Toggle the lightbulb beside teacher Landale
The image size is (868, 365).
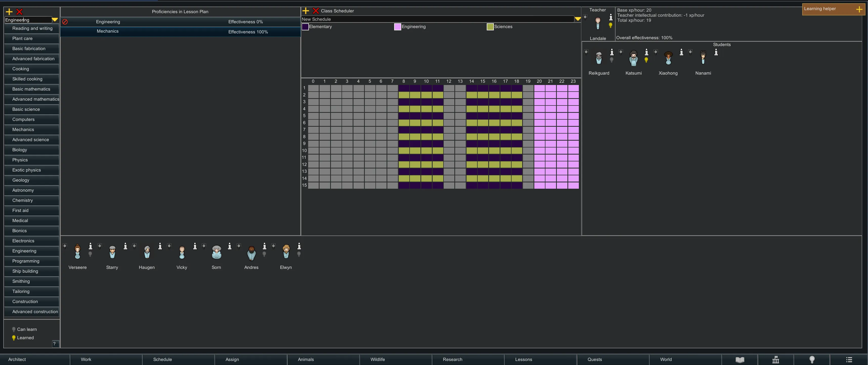[585, 17]
